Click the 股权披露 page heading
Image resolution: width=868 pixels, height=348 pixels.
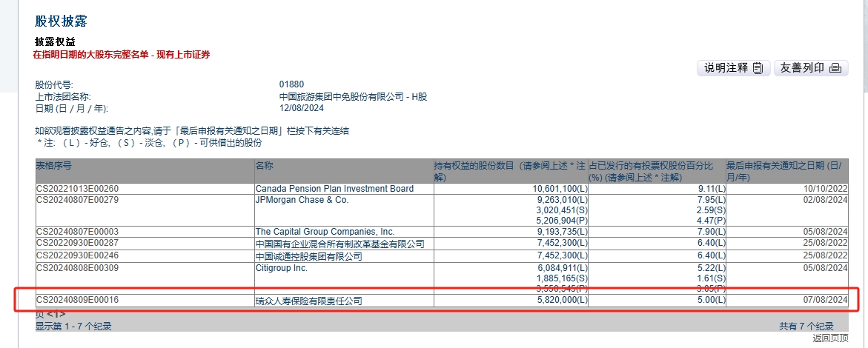click(61, 21)
